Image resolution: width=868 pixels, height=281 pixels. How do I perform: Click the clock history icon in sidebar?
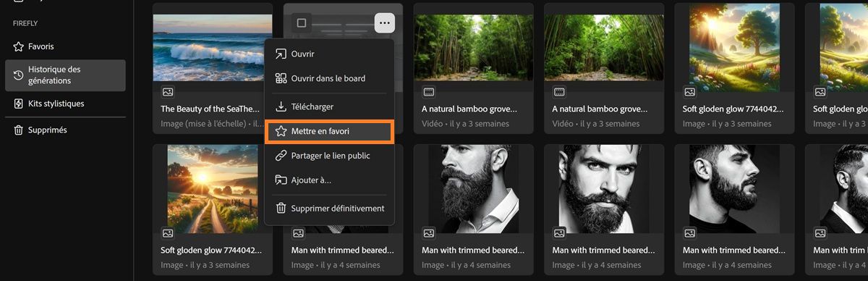[19, 75]
